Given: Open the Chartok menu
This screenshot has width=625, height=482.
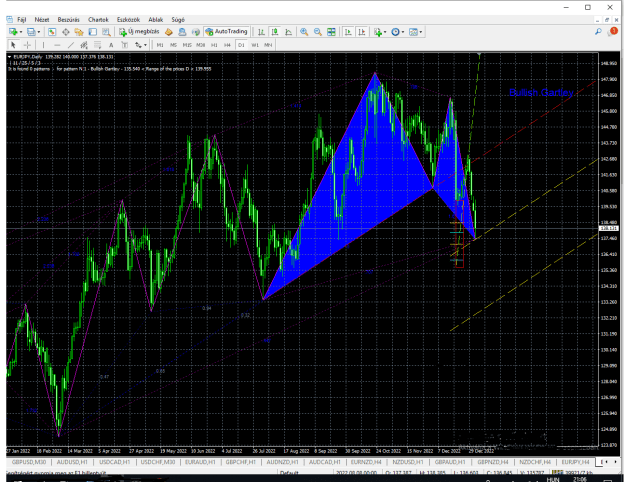Looking at the screenshot, I should pyautogui.click(x=98, y=20).
